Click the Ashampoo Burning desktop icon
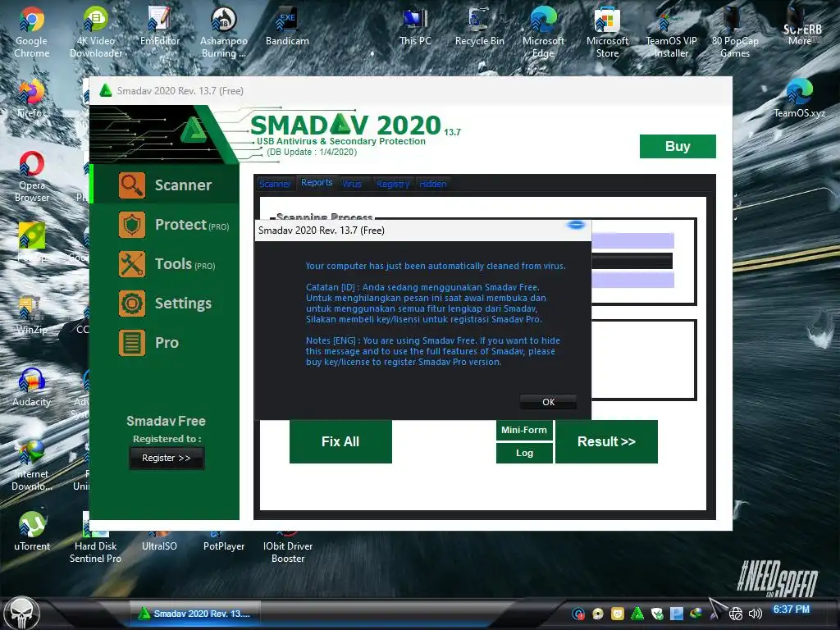The width and height of the screenshot is (840, 630). (223, 32)
